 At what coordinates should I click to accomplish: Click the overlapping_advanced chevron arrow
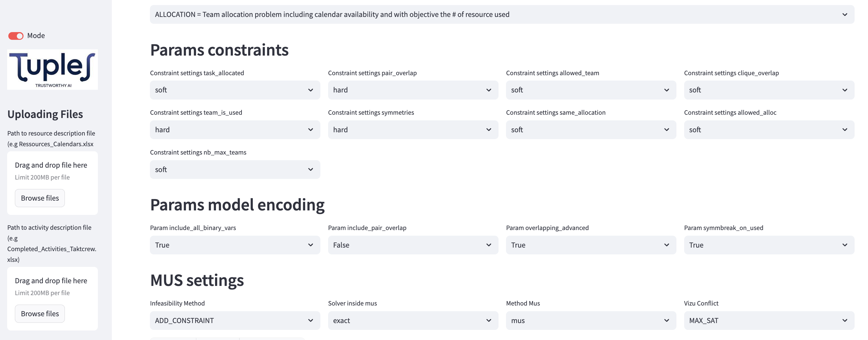[x=666, y=245]
